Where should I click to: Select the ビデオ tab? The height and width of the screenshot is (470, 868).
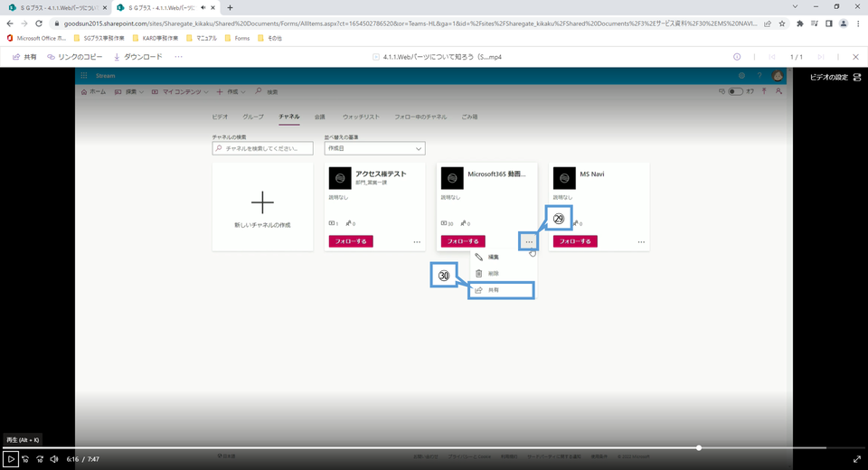[220, 117]
